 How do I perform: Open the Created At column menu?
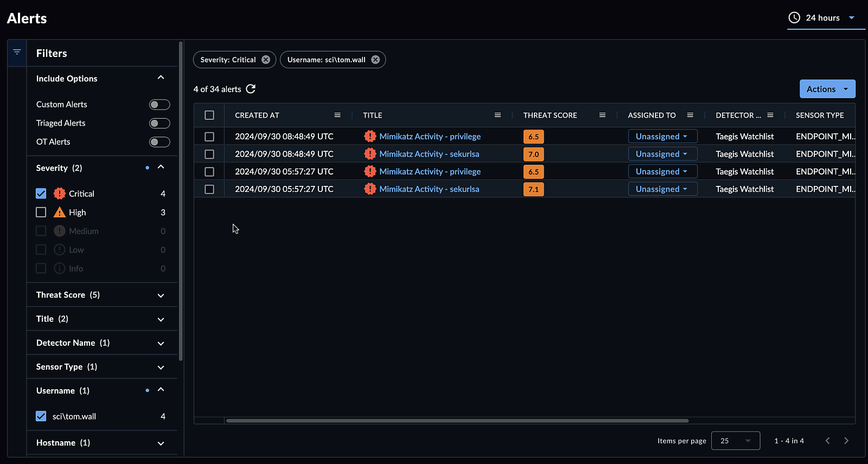[337, 115]
